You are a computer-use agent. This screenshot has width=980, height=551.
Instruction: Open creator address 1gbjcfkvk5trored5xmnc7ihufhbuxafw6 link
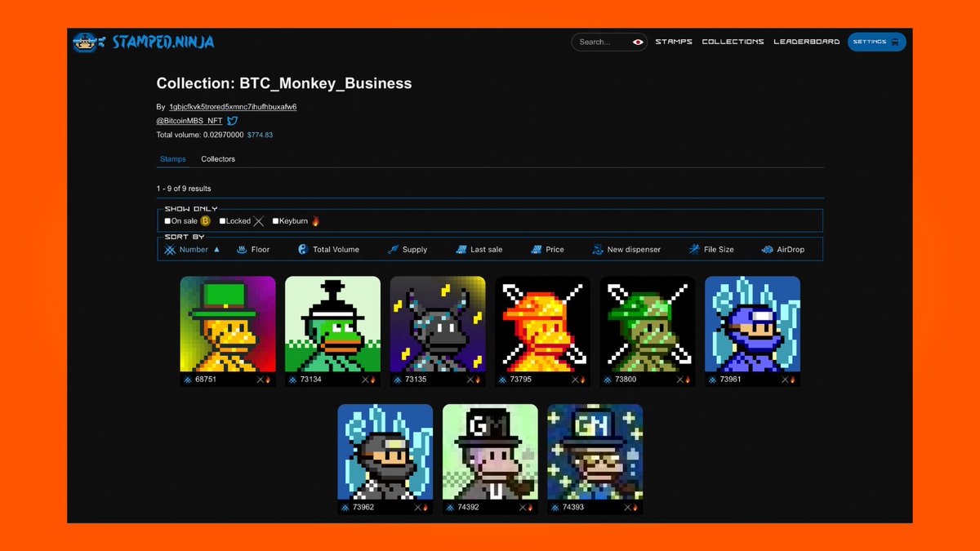(233, 107)
